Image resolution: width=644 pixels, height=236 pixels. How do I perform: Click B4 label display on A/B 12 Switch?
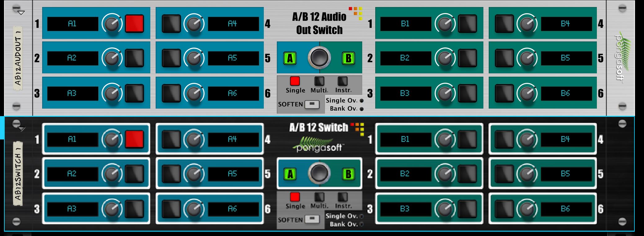click(567, 139)
